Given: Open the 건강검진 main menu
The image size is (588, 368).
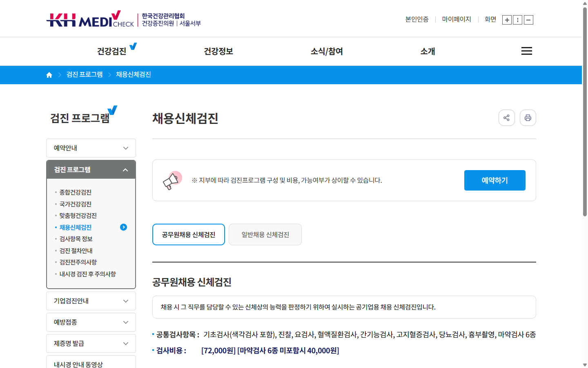Looking at the screenshot, I should 112,51.
